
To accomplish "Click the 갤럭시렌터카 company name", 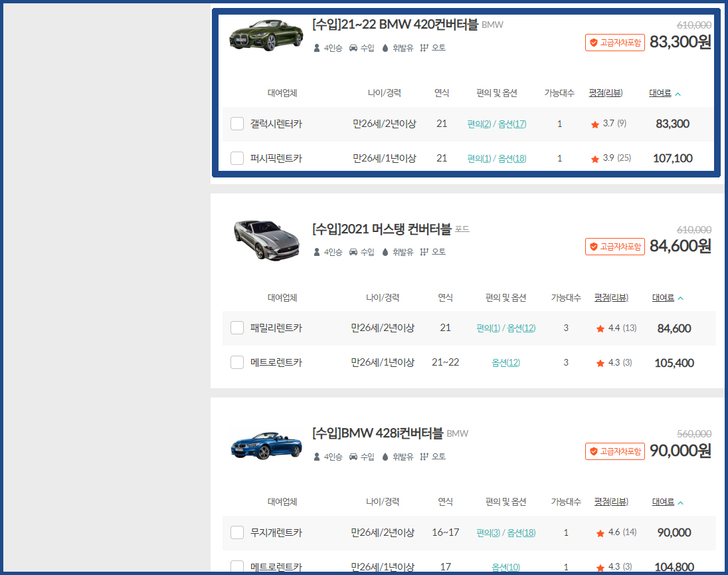I will (276, 124).
